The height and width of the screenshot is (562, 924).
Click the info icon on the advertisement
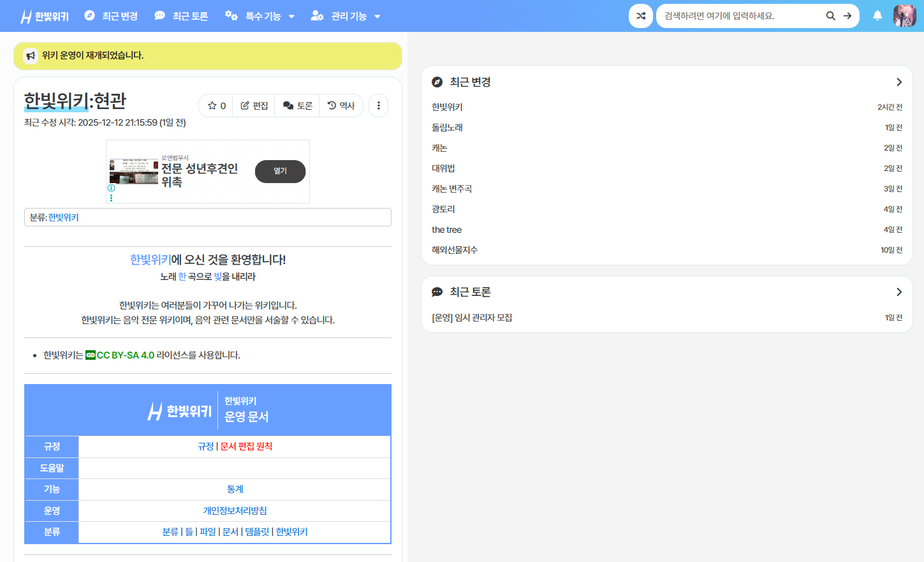112,188
